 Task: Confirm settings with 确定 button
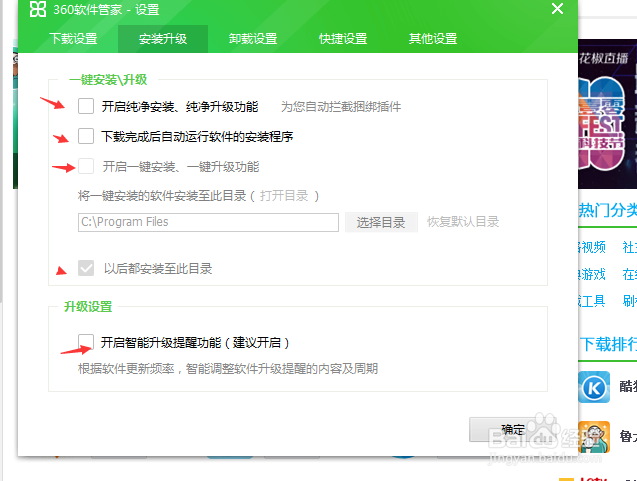click(x=513, y=429)
